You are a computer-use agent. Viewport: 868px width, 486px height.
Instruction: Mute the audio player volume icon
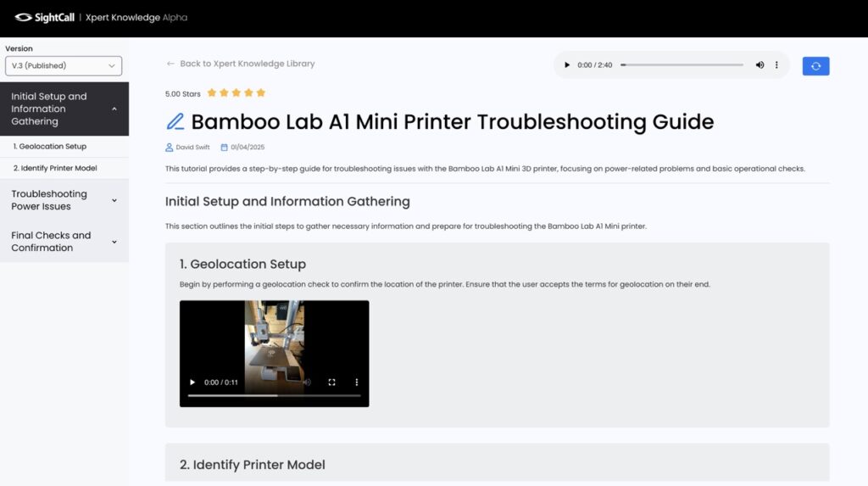point(759,64)
